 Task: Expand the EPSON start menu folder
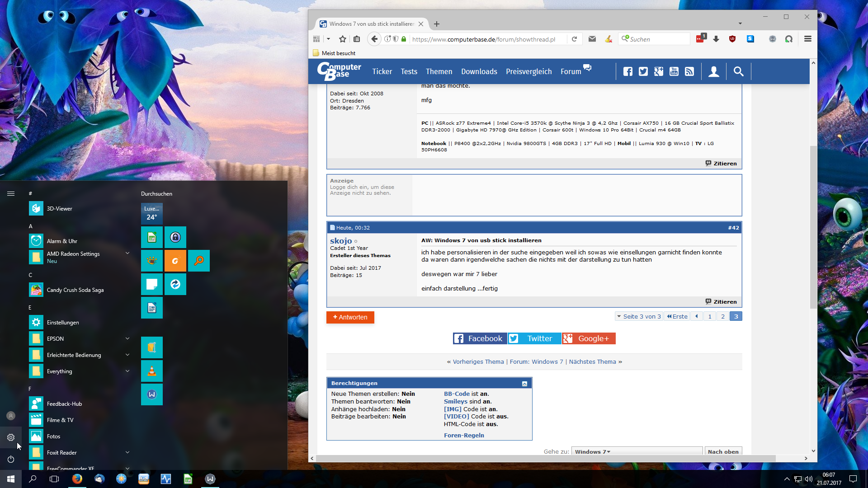[127, 338]
